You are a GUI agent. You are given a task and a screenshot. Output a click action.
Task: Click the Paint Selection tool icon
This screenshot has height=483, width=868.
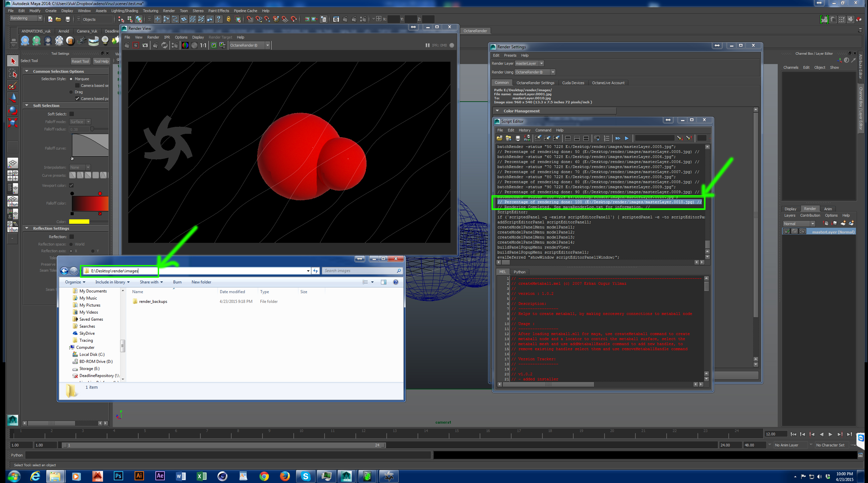click(x=13, y=86)
